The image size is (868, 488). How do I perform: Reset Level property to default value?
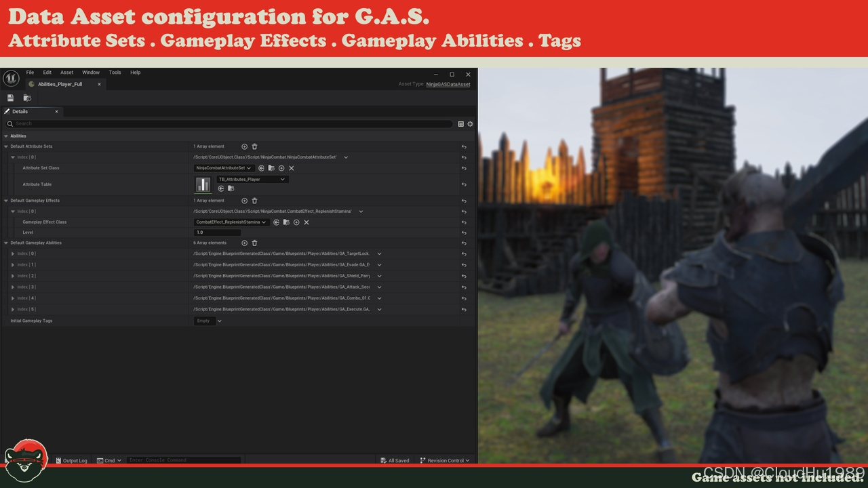click(464, 232)
